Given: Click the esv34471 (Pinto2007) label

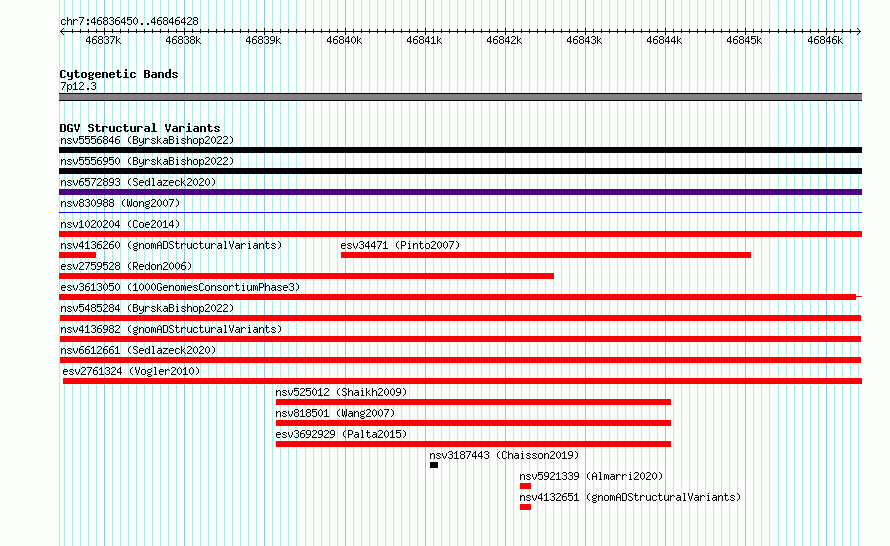Looking at the screenshot, I should 400,245.
